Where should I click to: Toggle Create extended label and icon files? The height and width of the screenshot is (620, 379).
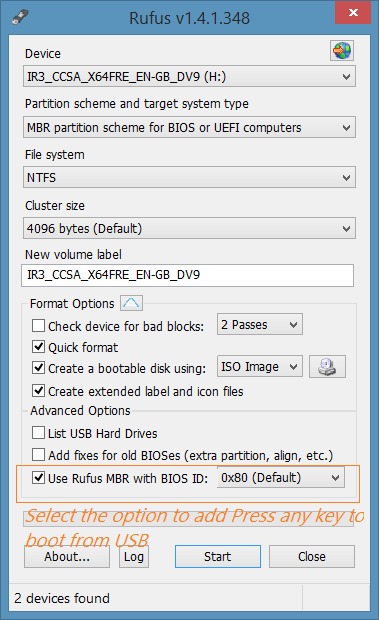[x=38, y=391]
